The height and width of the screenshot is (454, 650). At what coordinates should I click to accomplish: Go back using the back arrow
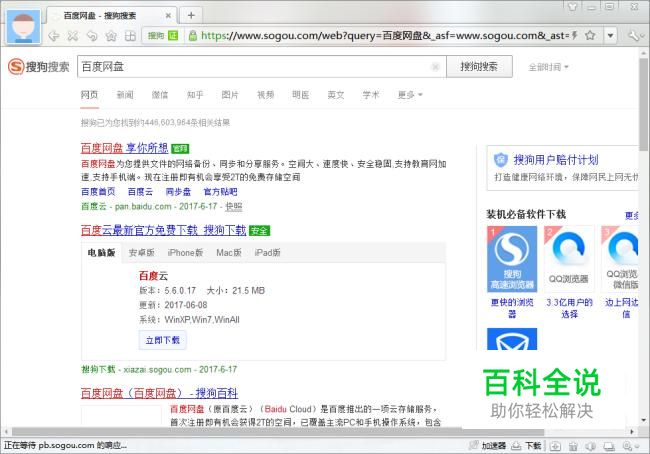54,36
